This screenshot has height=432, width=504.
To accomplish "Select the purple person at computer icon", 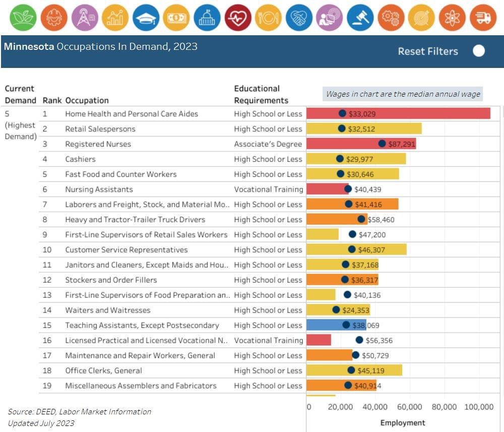I will [x=330, y=18].
